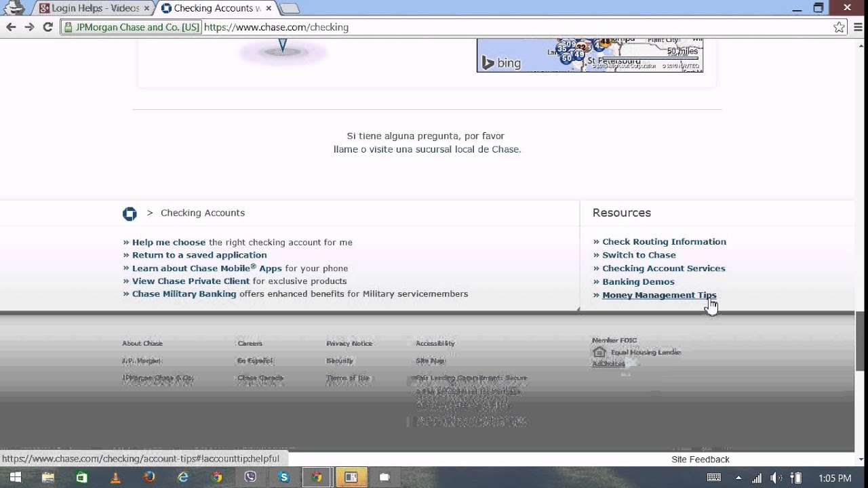Viewport: 868px width, 488px height.
Task: Click the battery power tray icon
Action: pos(797,478)
